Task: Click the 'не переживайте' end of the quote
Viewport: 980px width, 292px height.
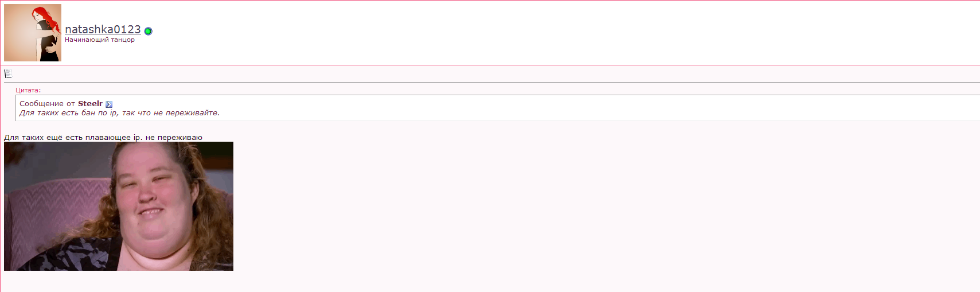Action: click(x=186, y=113)
